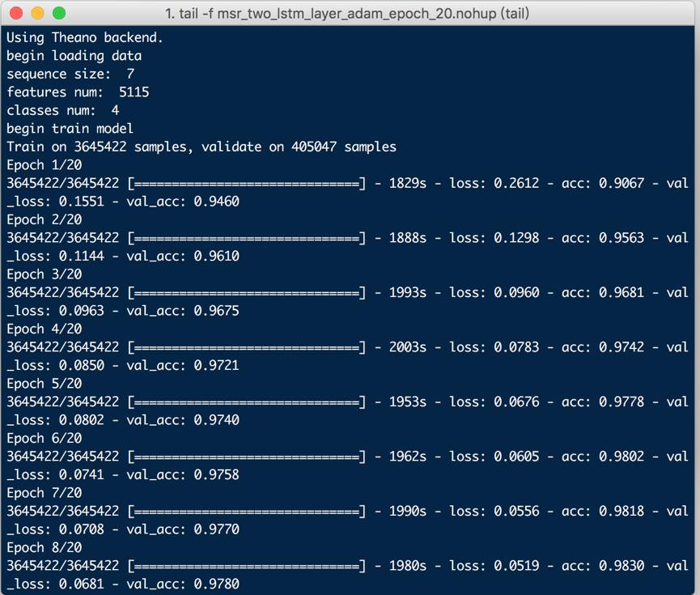This screenshot has height=595, width=700.
Task: Click the Epoch 1 completed progress bar
Action: [x=247, y=184]
